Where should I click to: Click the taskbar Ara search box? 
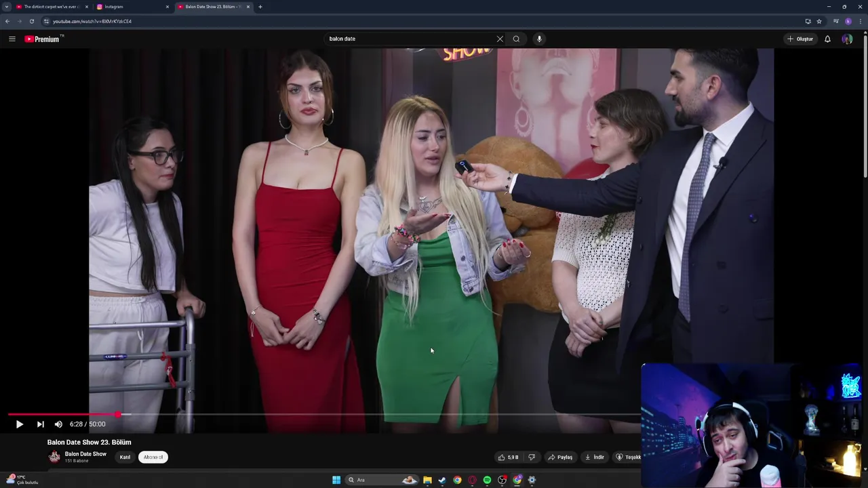382,480
